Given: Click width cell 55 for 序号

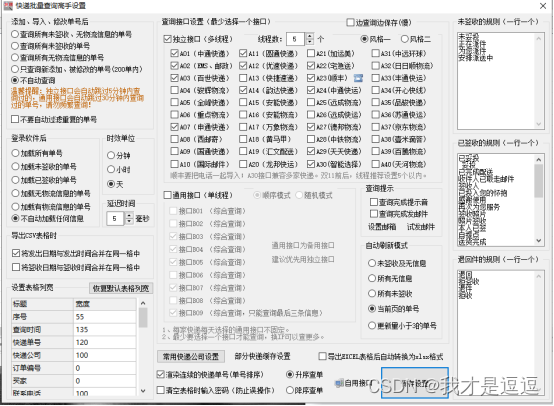Looking at the screenshot, I should point(105,317).
